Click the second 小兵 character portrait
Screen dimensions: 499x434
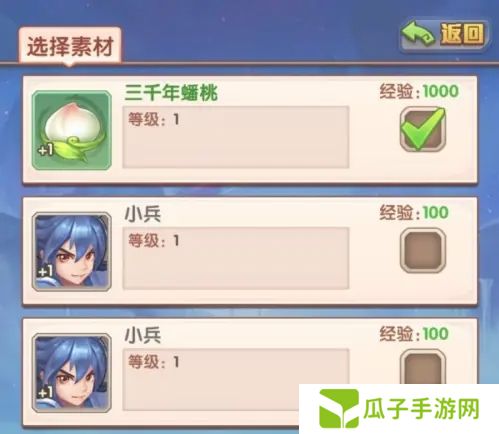pos(72,373)
